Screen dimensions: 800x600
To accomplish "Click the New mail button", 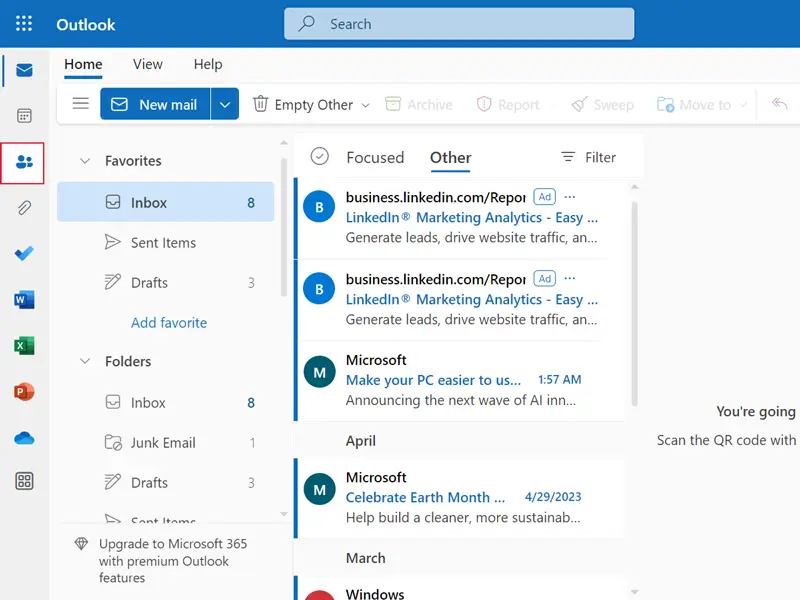I will (155, 104).
